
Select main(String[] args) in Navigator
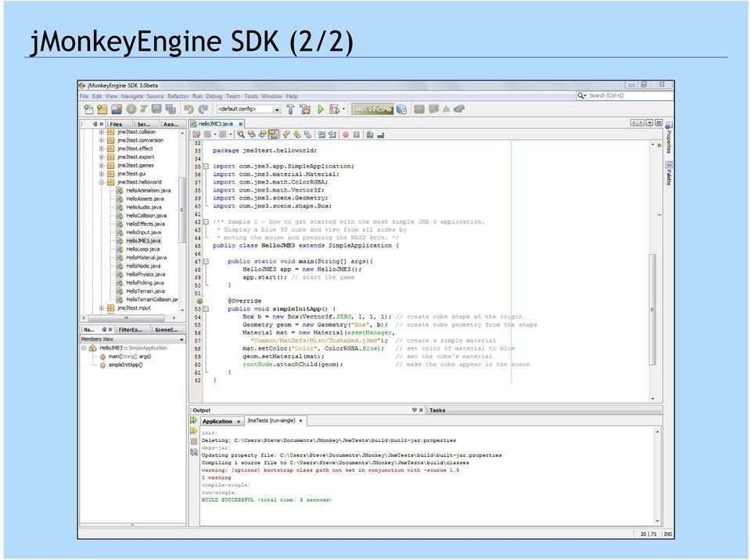point(129,357)
